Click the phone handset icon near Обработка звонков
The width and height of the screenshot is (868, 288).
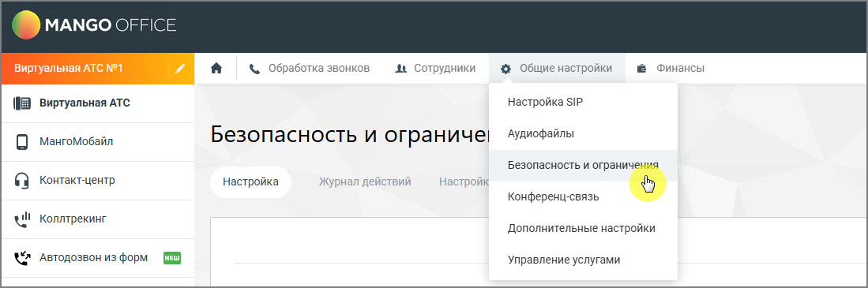[254, 69]
